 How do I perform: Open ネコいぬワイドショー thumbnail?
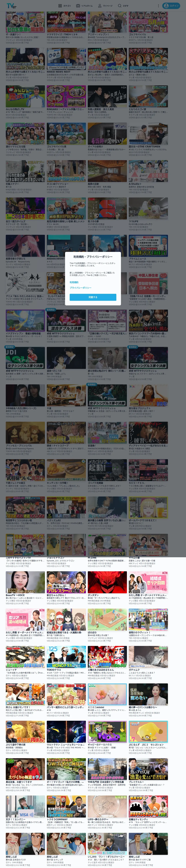(66, 171)
